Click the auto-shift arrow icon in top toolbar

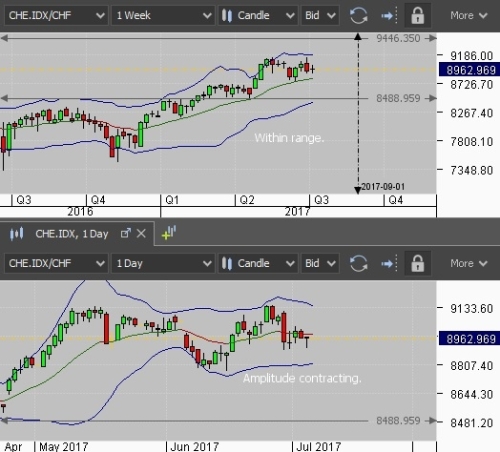(x=389, y=15)
